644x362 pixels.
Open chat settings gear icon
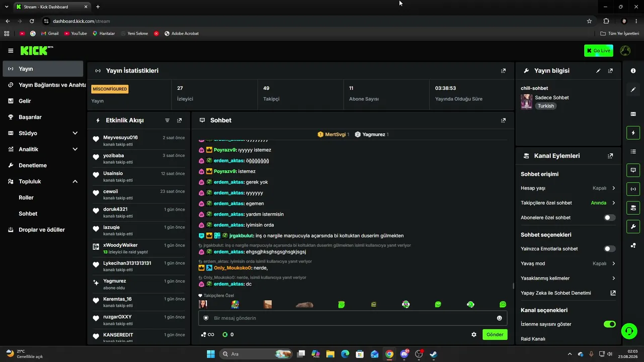(473, 334)
